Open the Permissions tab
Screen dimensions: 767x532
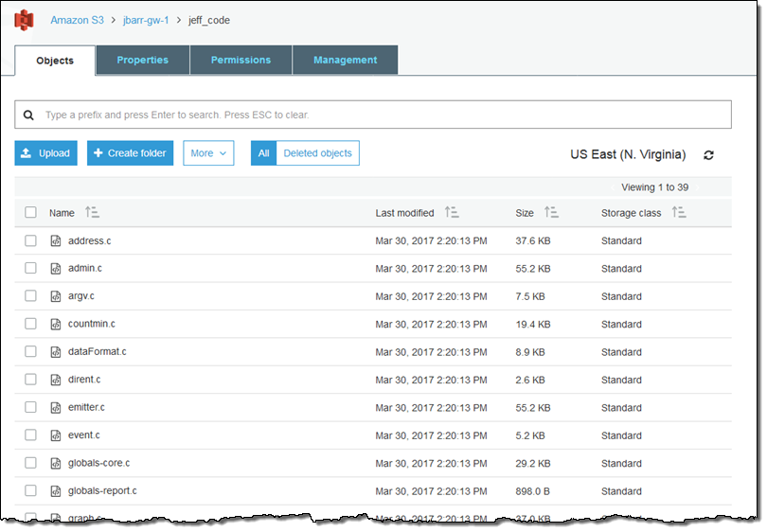241,60
